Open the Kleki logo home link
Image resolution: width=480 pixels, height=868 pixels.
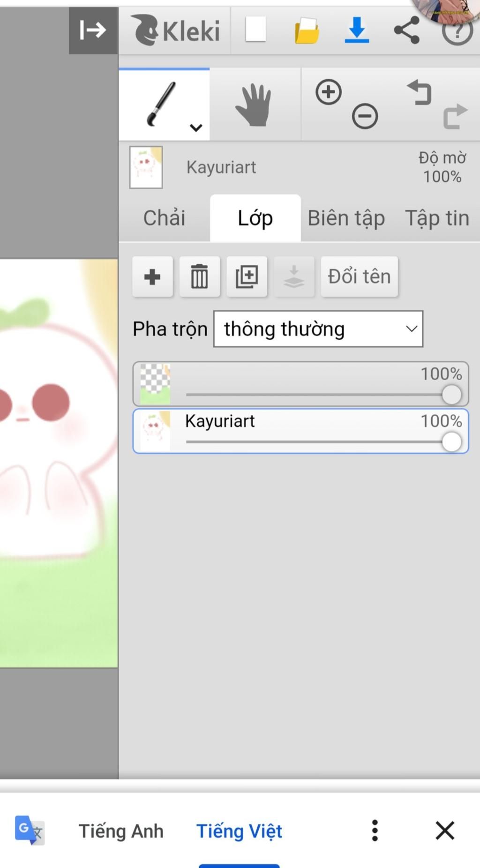tap(175, 30)
